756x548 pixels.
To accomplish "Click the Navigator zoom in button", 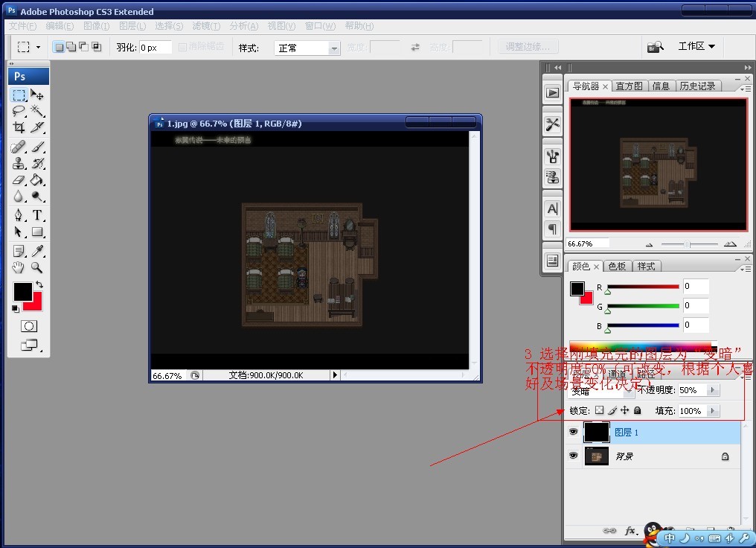I will [x=730, y=244].
